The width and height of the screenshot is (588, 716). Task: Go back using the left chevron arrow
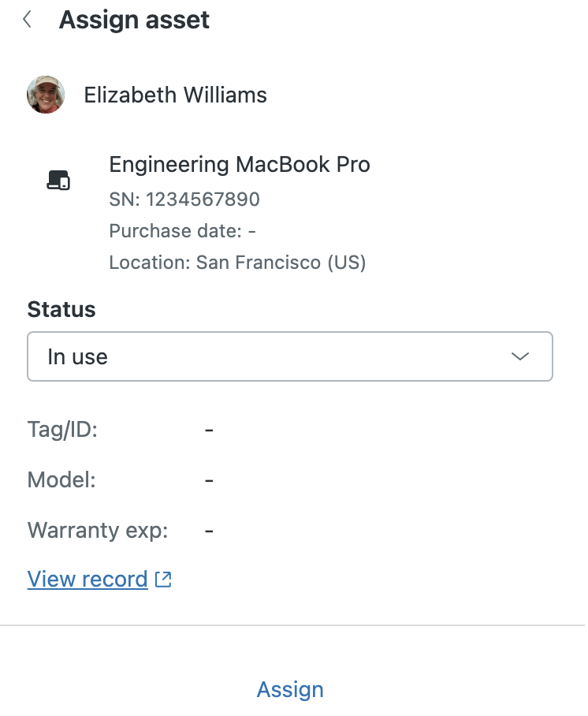28,20
